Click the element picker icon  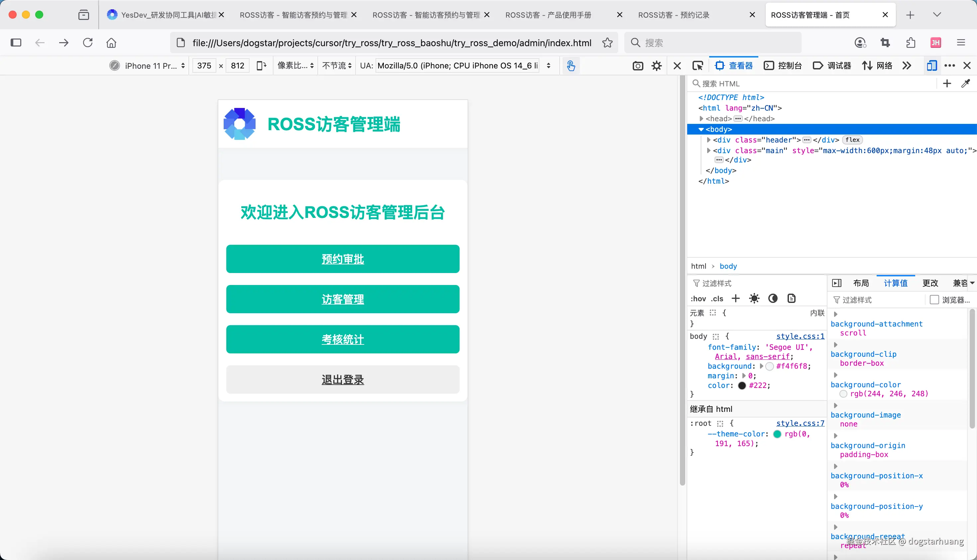click(x=697, y=66)
